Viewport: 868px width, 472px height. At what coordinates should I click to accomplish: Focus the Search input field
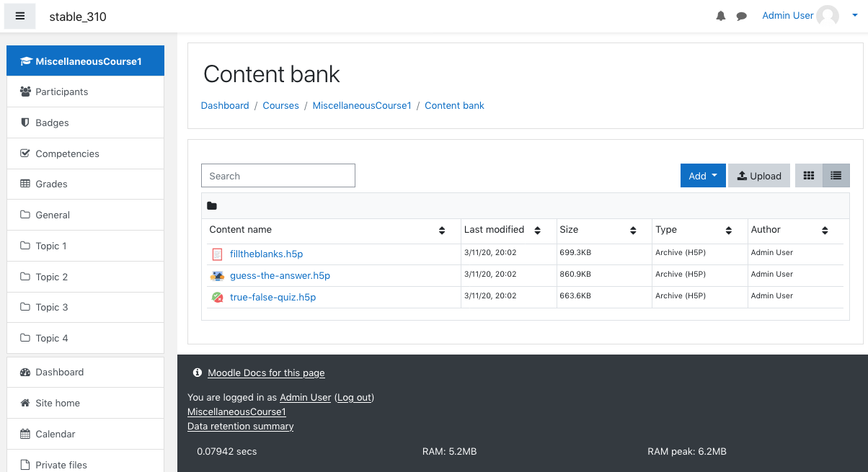(278, 176)
